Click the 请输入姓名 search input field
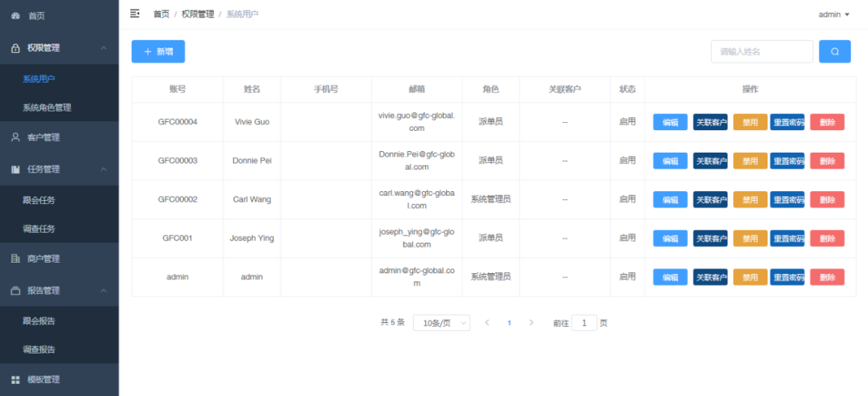 coord(762,51)
